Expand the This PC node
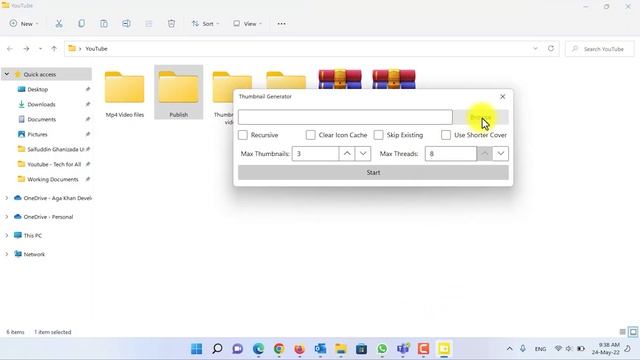640x360 pixels. [x=7, y=236]
